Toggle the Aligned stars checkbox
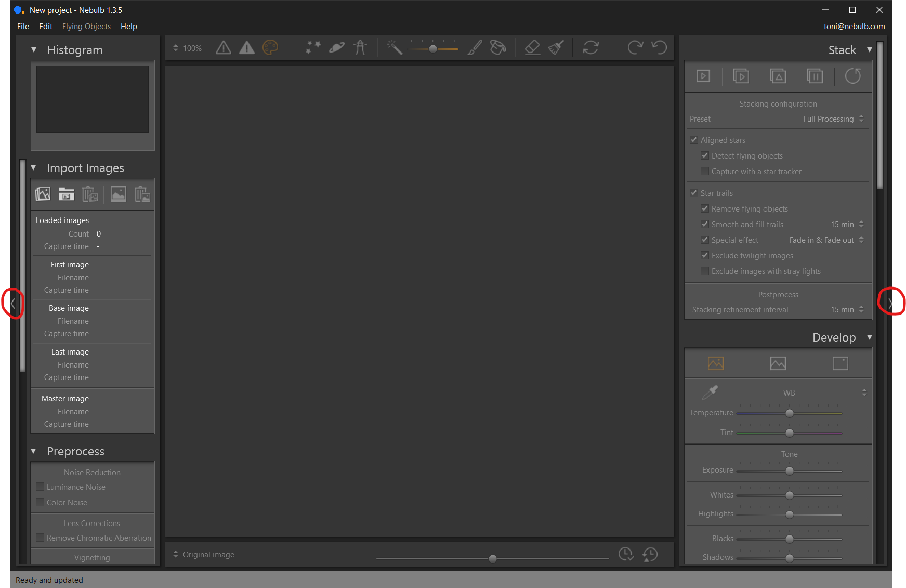 pyautogui.click(x=694, y=140)
